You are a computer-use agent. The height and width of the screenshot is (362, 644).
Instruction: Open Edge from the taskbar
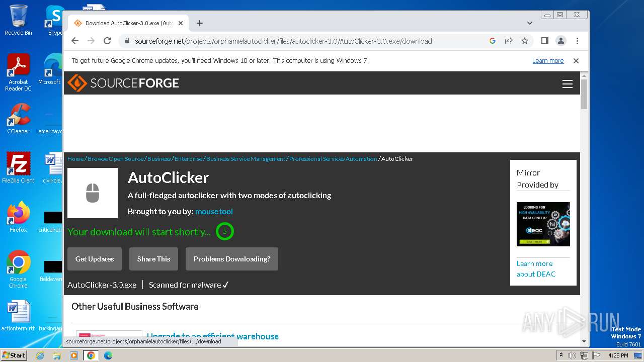108,355
